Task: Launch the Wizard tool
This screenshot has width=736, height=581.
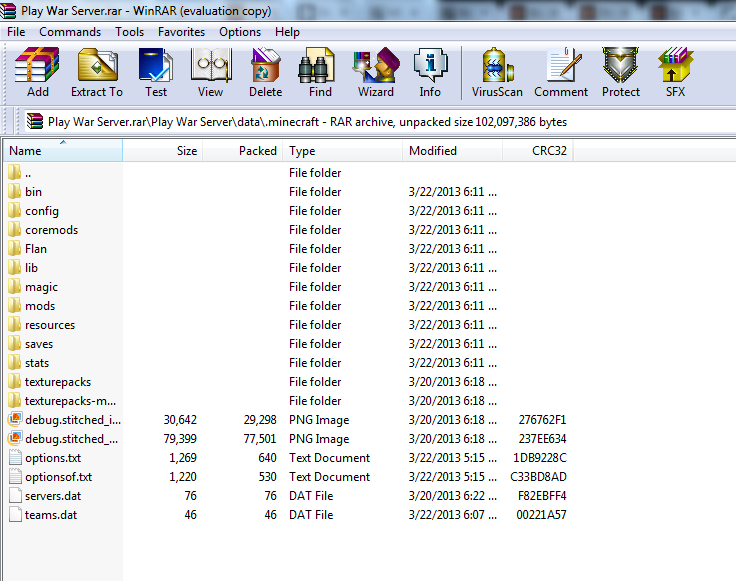Action: pyautogui.click(x=375, y=72)
